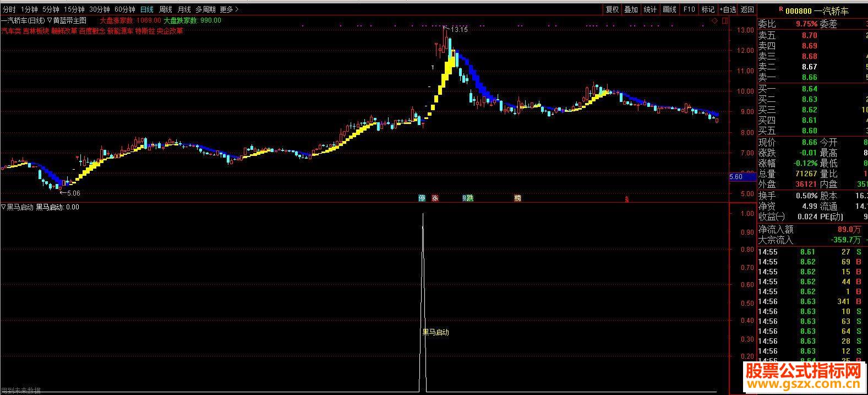Viewport: 868px width, 395px height.
Task: Select the 1分钟 period tab
Action: click(x=29, y=9)
